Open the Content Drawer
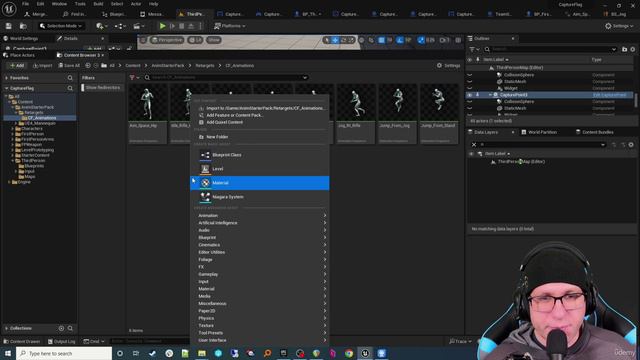The image size is (640, 360). click(22, 341)
